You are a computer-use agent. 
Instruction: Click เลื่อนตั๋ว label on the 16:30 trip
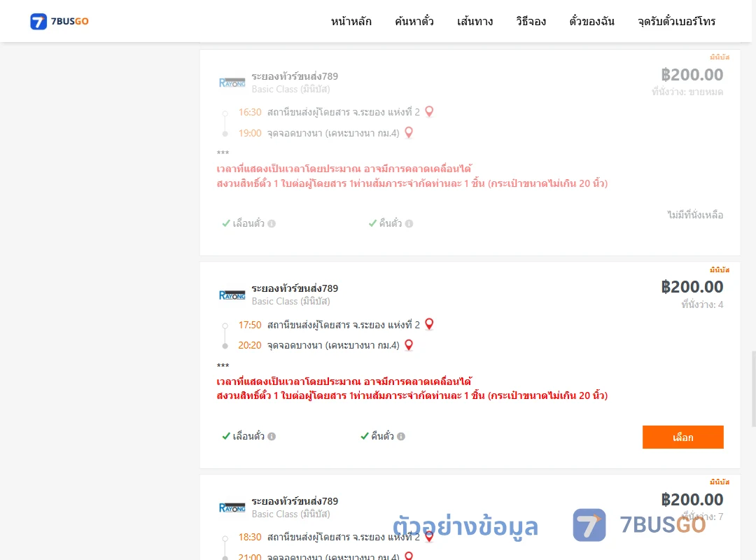tap(248, 223)
